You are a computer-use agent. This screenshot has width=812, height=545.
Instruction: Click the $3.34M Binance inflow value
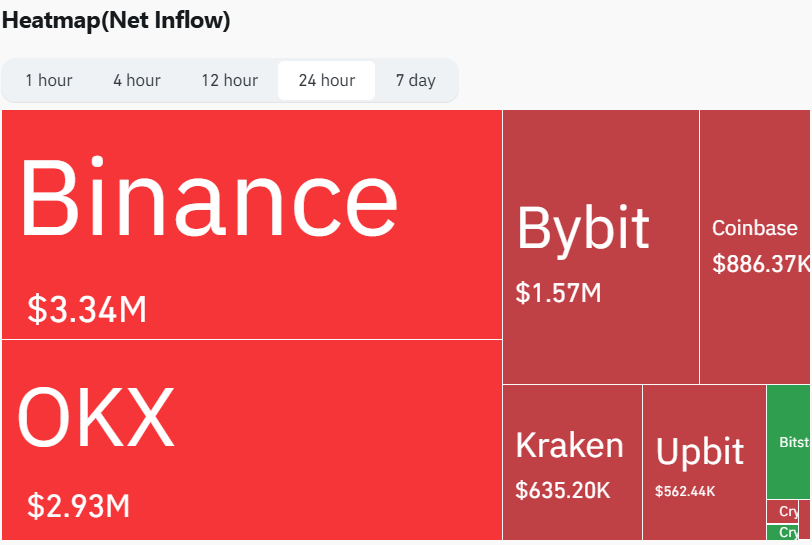[87, 310]
